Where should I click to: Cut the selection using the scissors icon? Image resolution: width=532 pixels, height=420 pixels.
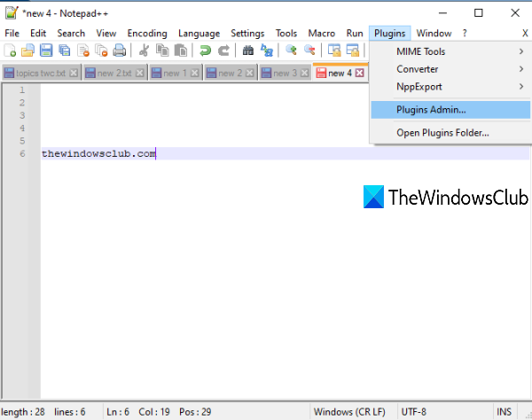click(x=145, y=51)
